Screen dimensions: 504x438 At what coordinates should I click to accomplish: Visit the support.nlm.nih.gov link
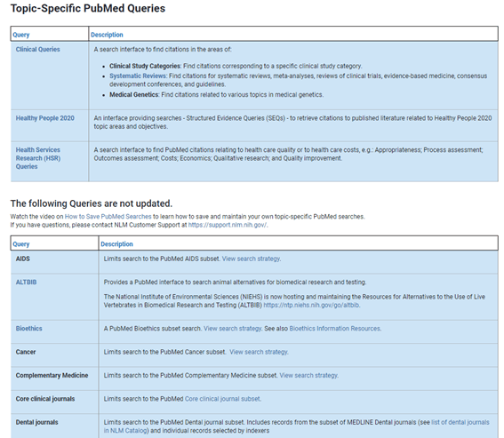228,225
